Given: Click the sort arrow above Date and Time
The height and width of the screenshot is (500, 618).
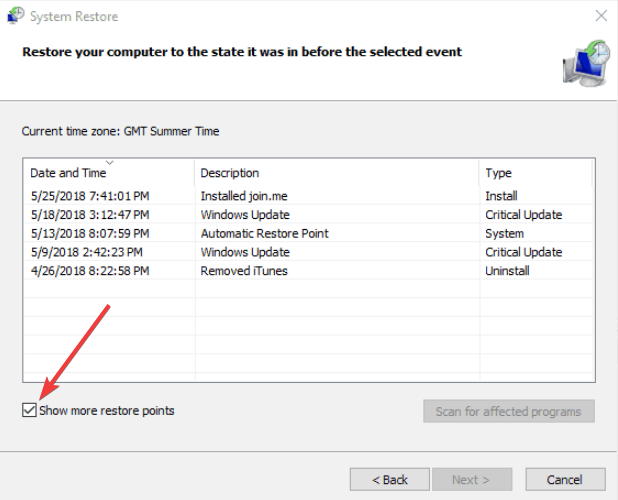Looking at the screenshot, I should click(x=110, y=162).
